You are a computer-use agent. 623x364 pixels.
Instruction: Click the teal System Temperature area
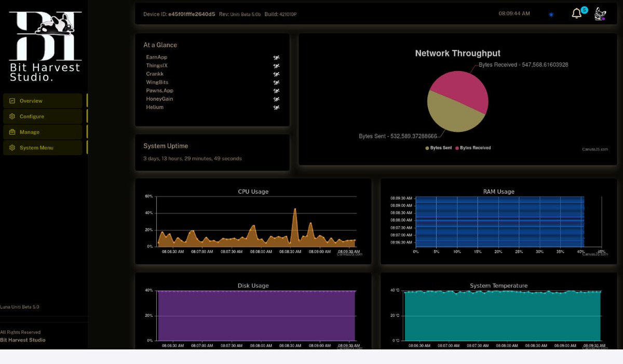(x=503, y=316)
